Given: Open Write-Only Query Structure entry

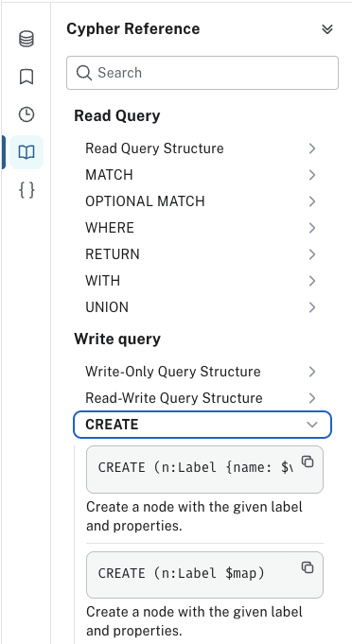Looking at the screenshot, I should [x=202, y=372].
